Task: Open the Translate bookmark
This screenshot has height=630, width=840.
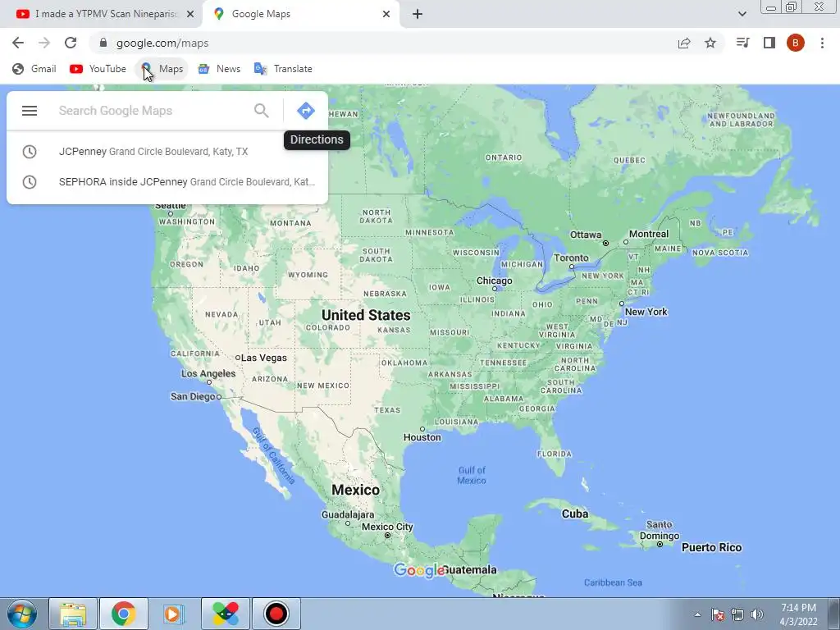Action: [283, 69]
